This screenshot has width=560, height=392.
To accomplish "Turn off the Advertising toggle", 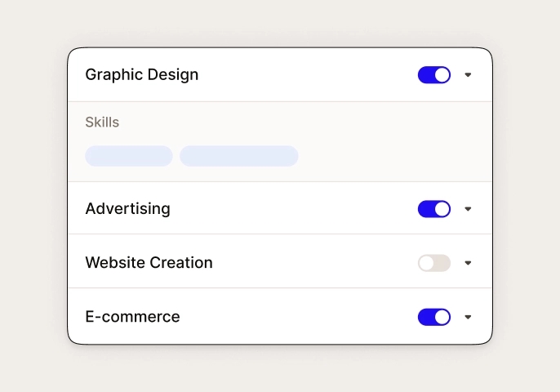I will [434, 209].
